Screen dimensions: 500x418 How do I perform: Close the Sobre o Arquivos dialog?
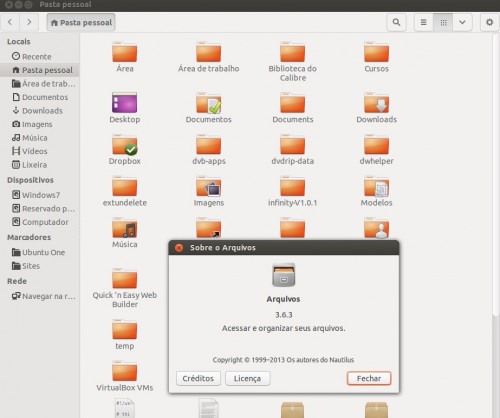pyautogui.click(x=179, y=248)
